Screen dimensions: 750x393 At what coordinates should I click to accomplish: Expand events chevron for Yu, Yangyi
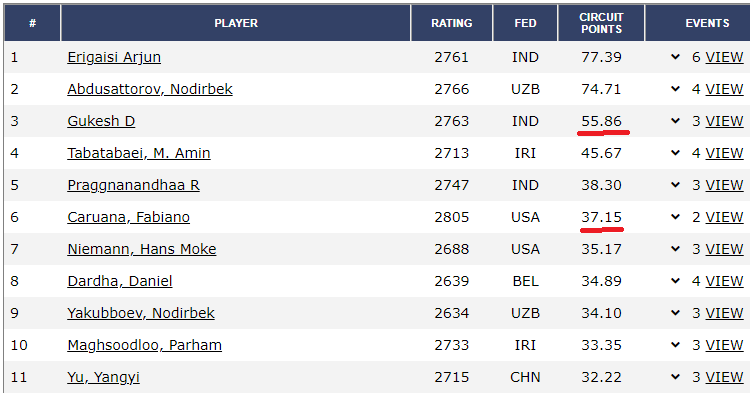tap(675, 377)
